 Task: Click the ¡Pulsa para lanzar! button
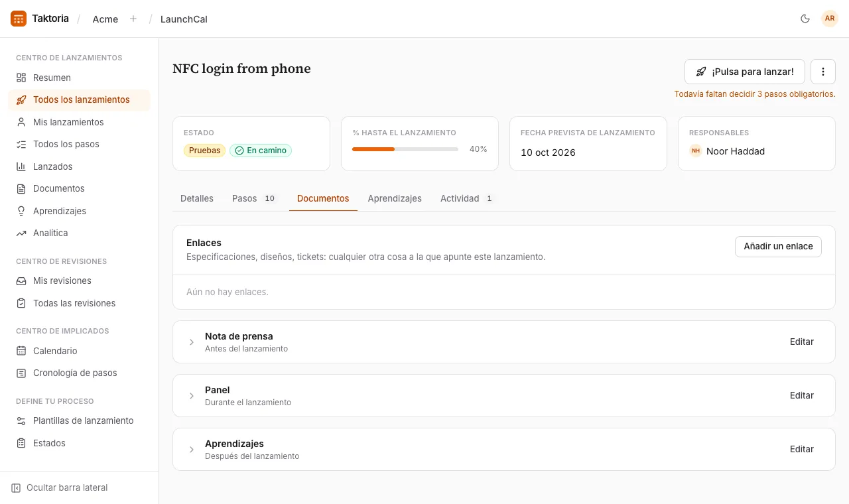point(745,72)
